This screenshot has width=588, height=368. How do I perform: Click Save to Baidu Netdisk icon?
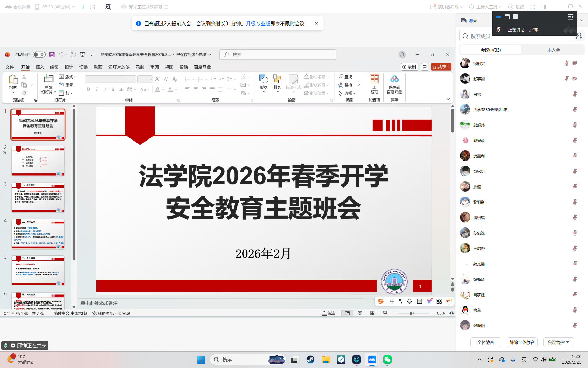394,80
